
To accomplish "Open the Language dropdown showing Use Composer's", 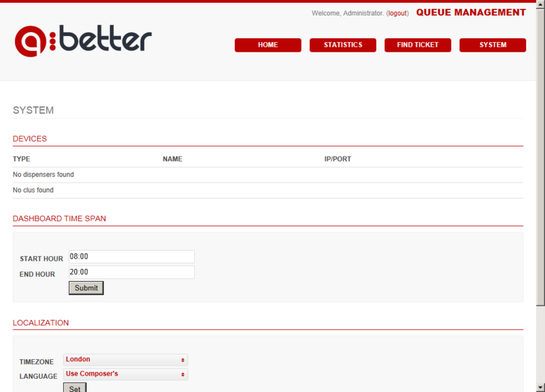I will [x=125, y=374].
